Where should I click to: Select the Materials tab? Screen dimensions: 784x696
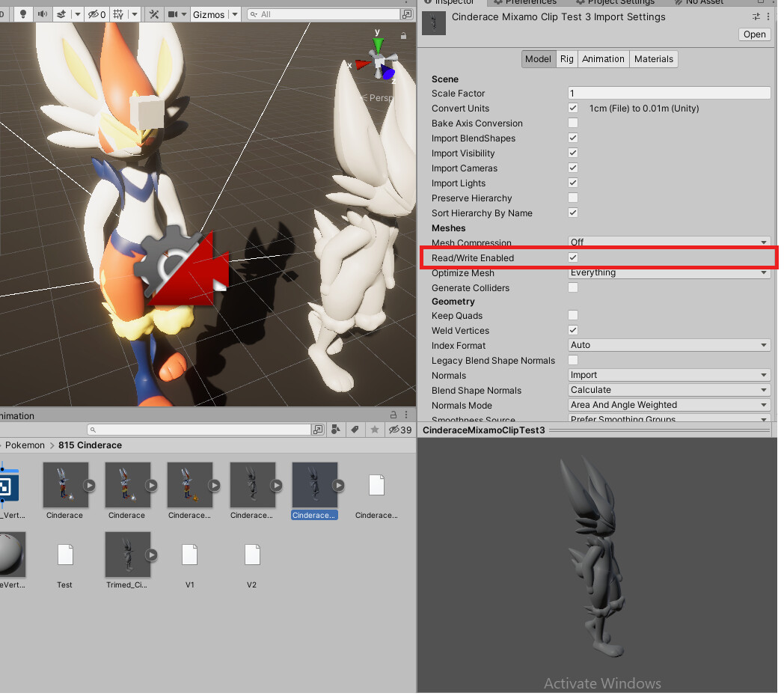click(653, 58)
